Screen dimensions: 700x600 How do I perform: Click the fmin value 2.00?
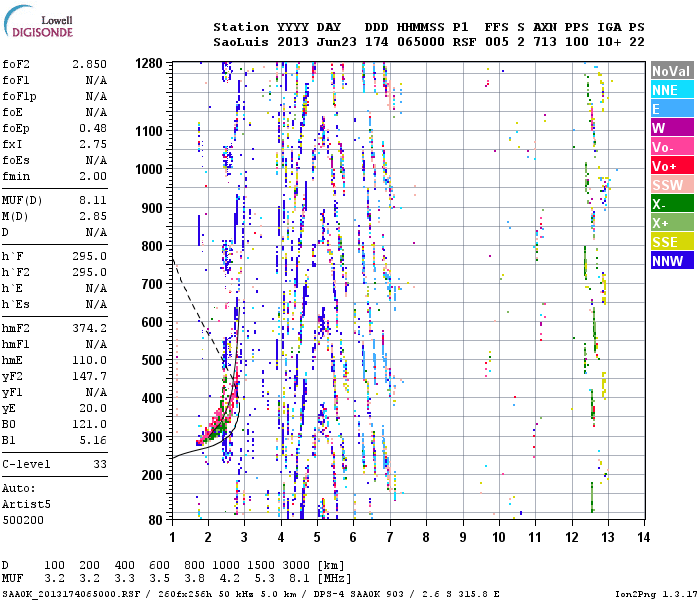[x=93, y=176]
